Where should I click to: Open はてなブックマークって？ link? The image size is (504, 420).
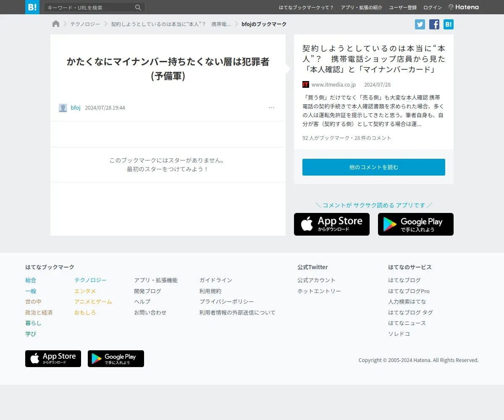[x=307, y=8]
